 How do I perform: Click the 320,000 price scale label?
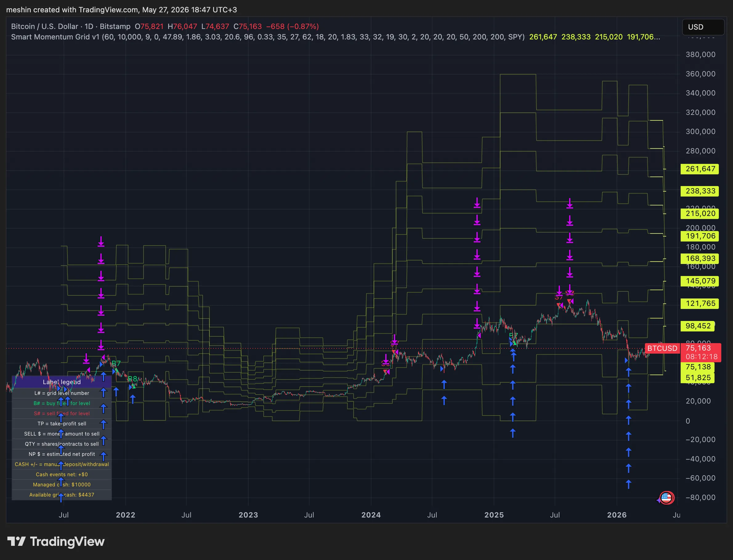point(700,112)
